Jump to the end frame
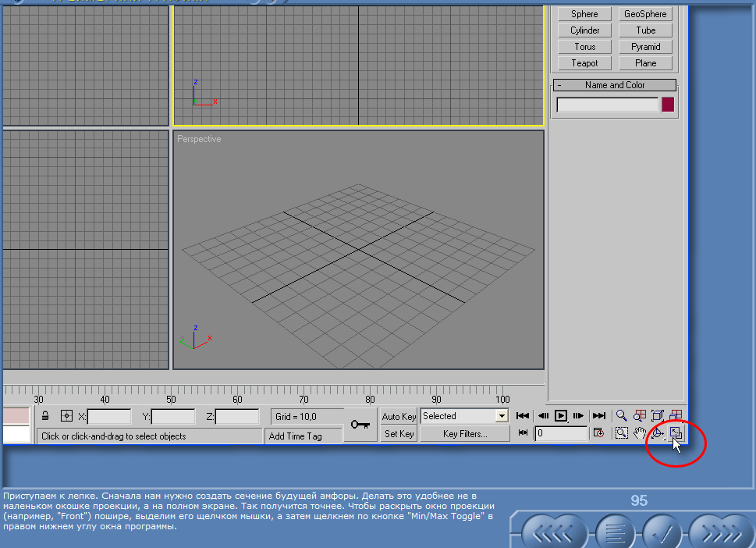 [599, 415]
